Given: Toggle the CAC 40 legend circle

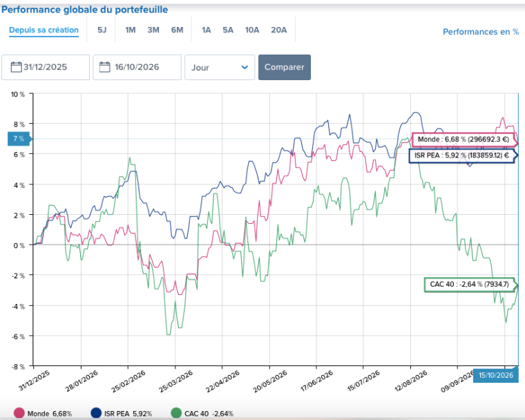Looking at the screenshot, I should 176,413.
